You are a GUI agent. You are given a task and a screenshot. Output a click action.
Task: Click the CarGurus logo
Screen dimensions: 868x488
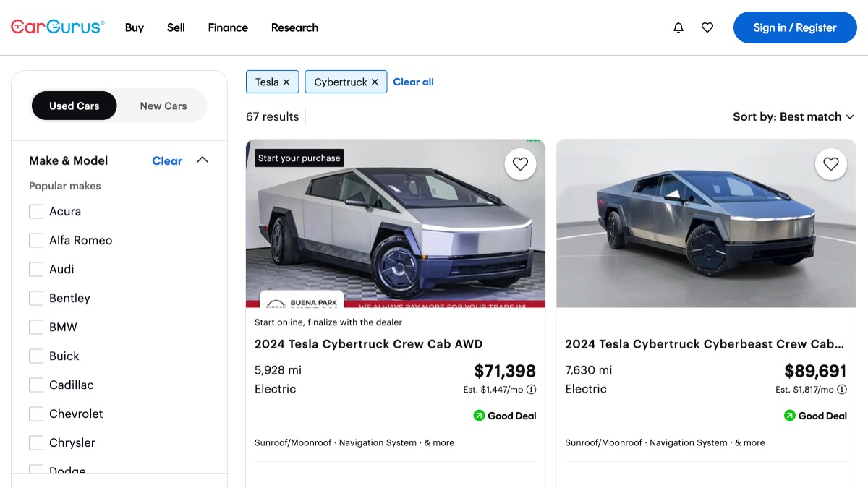tap(57, 27)
